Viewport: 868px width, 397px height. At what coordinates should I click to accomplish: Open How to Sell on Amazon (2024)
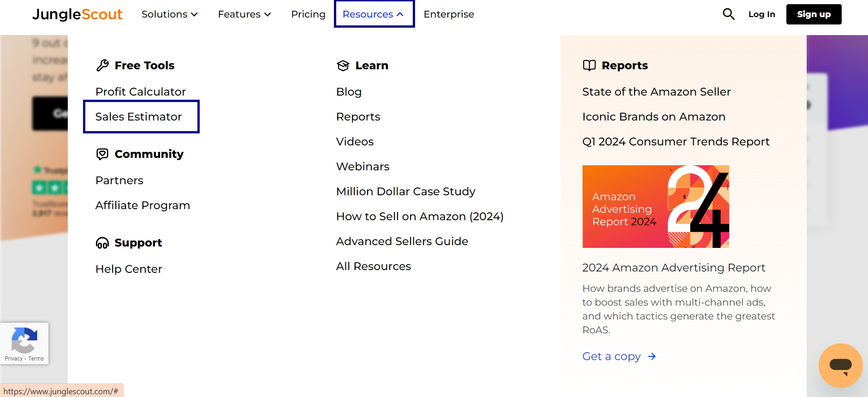420,217
